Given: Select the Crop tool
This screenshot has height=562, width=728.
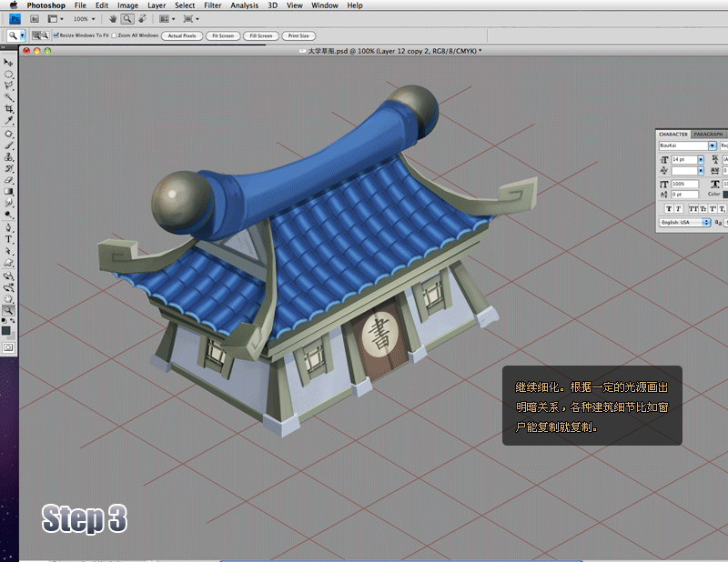Looking at the screenshot, I should (x=8, y=109).
